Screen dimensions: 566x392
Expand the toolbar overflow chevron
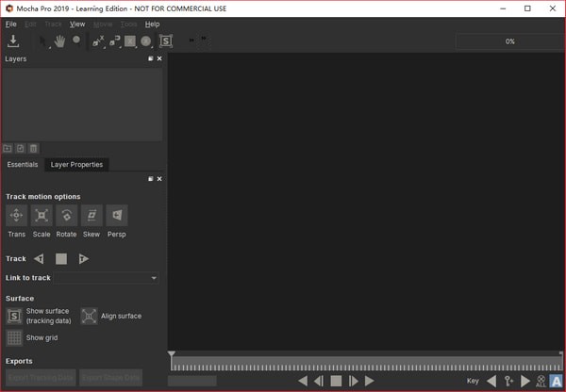pos(204,39)
